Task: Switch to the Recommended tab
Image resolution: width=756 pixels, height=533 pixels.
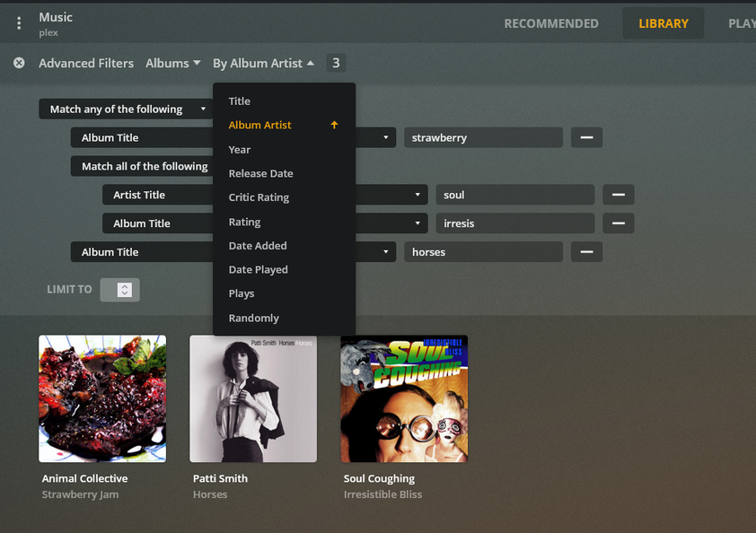Action: click(551, 23)
